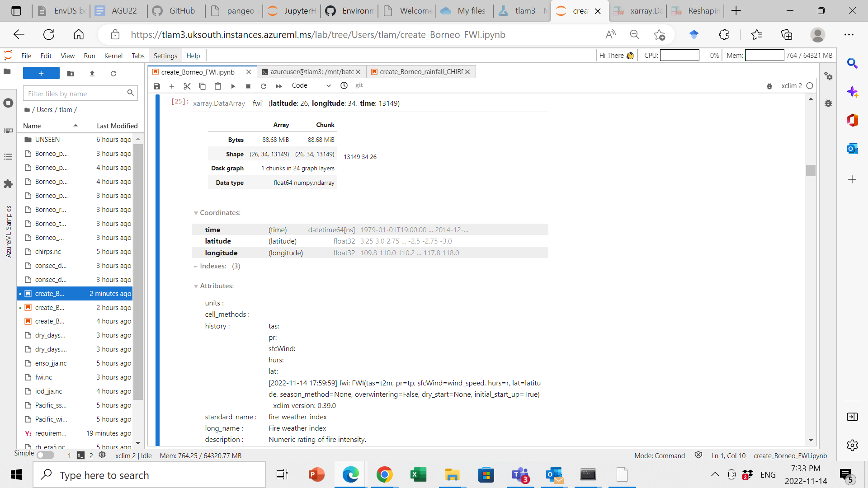Screen dimensions: 868x488
Task: Open the Kernel menu
Action: (x=113, y=56)
